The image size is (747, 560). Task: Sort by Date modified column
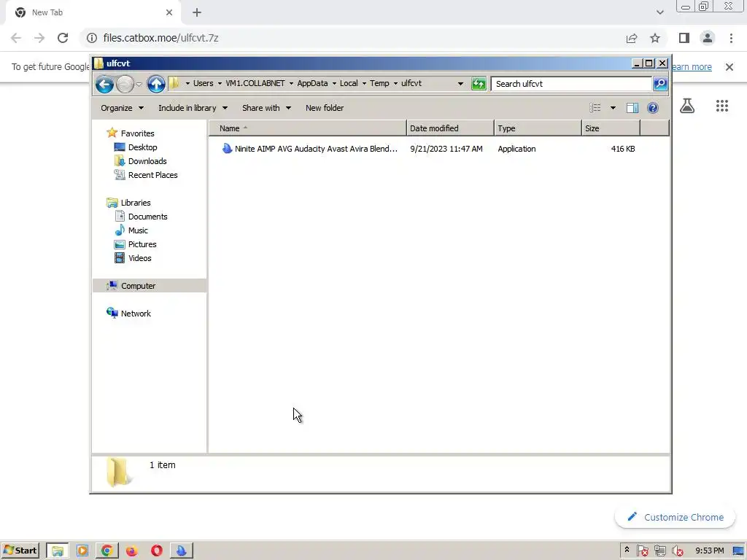[x=450, y=128]
